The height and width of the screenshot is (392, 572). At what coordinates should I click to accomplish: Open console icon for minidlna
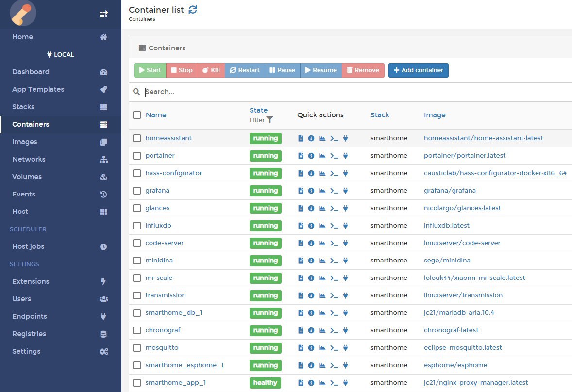click(334, 261)
